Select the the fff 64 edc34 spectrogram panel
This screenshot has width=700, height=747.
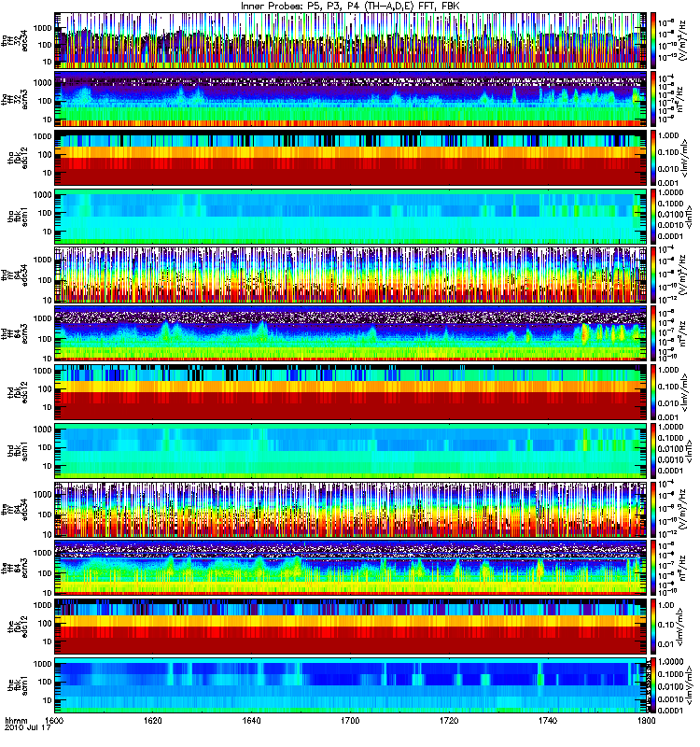point(351,509)
